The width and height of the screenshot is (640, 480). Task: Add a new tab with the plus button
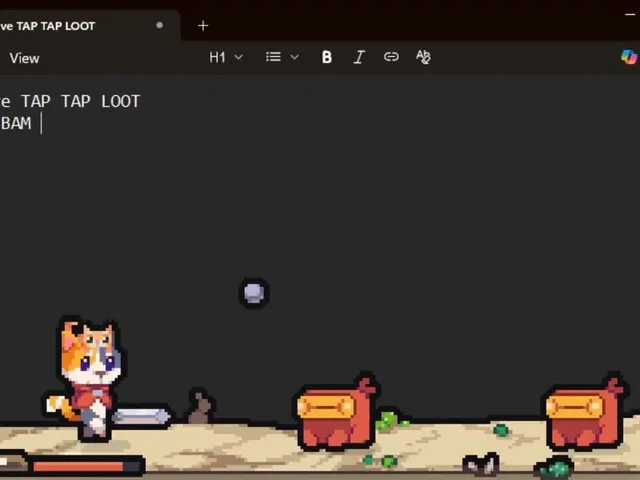(x=203, y=26)
